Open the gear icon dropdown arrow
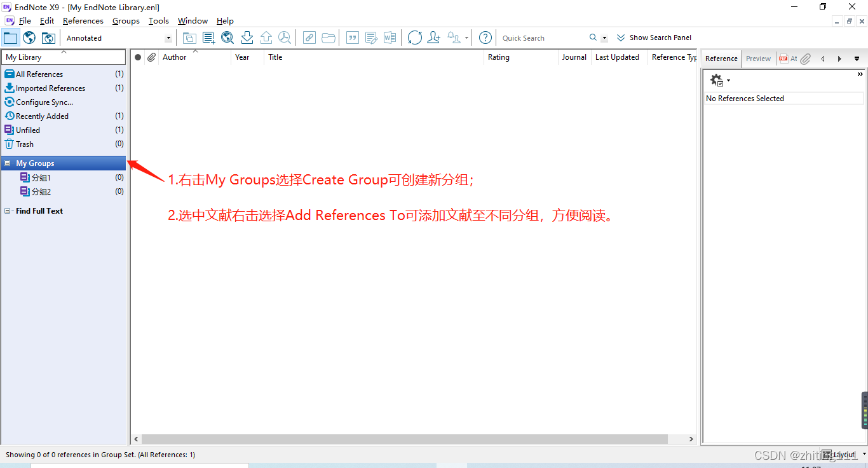868x468 pixels. 728,81
